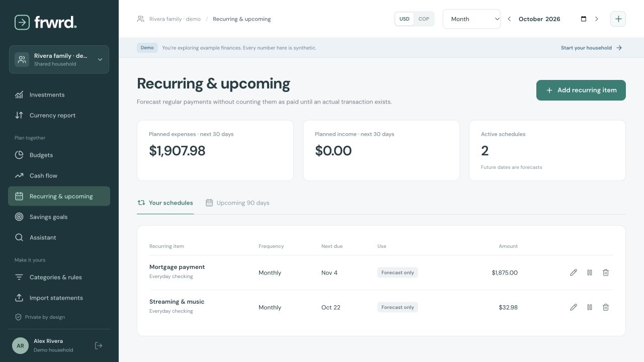Switch to Upcoming 90 days tab

pos(237,203)
